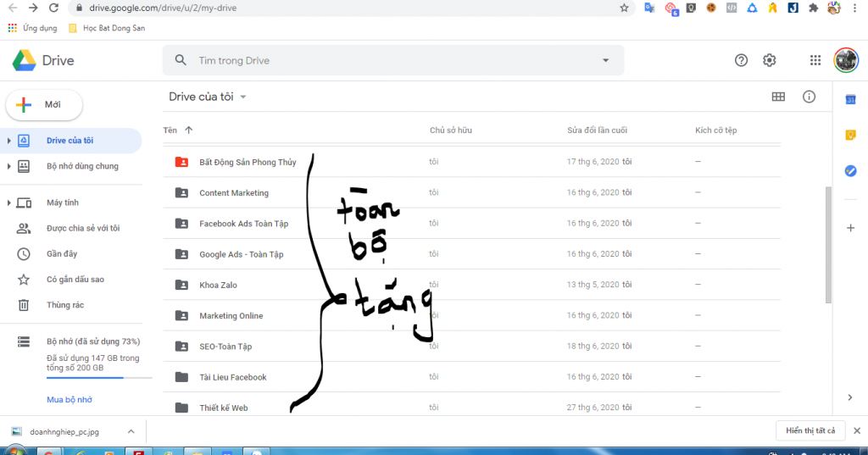This screenshot has width=868, height=455.
Task: Select Marketing Online folder
Action: 471,315
